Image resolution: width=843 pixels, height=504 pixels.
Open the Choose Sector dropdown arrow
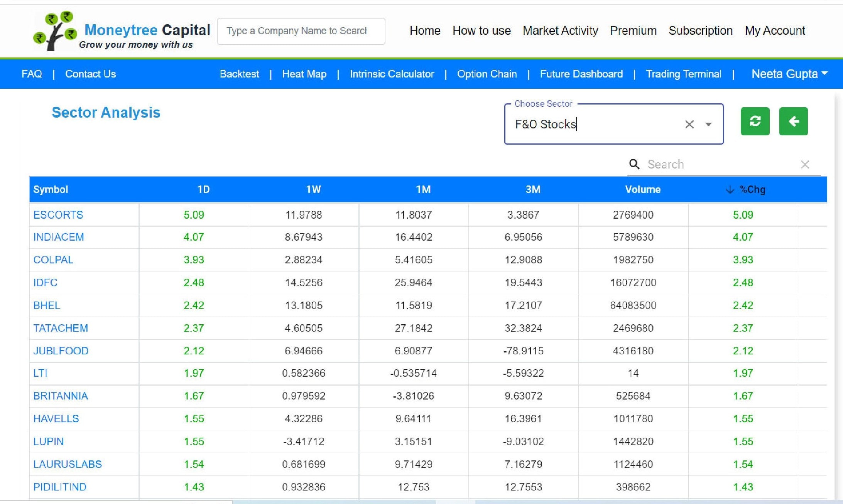[708, 124]
